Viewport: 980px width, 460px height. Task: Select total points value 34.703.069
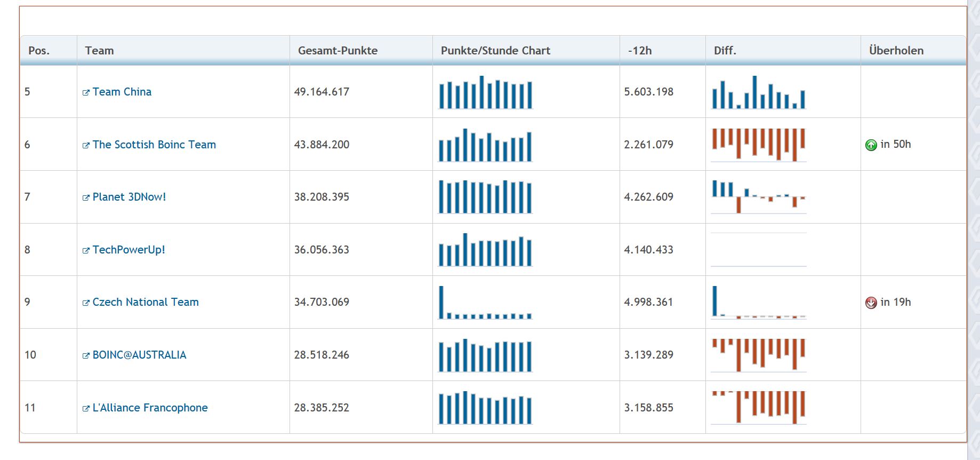pos(322,302)
